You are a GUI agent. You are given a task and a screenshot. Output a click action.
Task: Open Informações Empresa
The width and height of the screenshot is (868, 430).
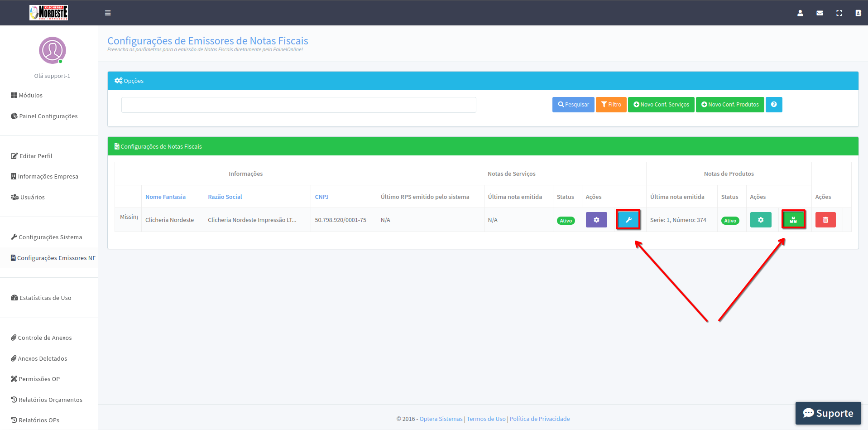point(44,176)
